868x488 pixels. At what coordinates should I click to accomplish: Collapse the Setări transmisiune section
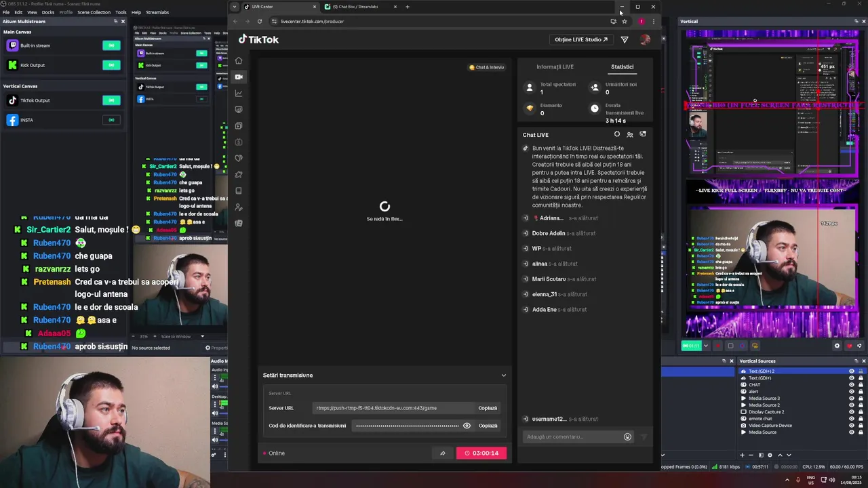(503, 375)
